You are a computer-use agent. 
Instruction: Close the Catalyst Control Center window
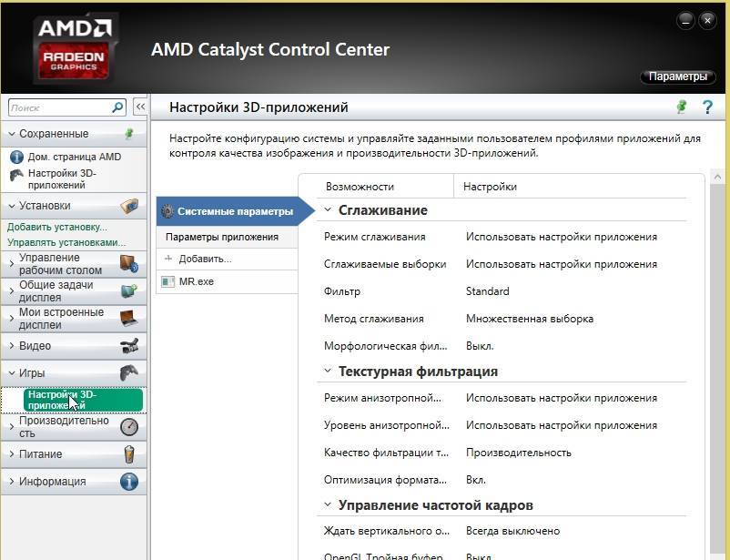[x=707, y=21]
